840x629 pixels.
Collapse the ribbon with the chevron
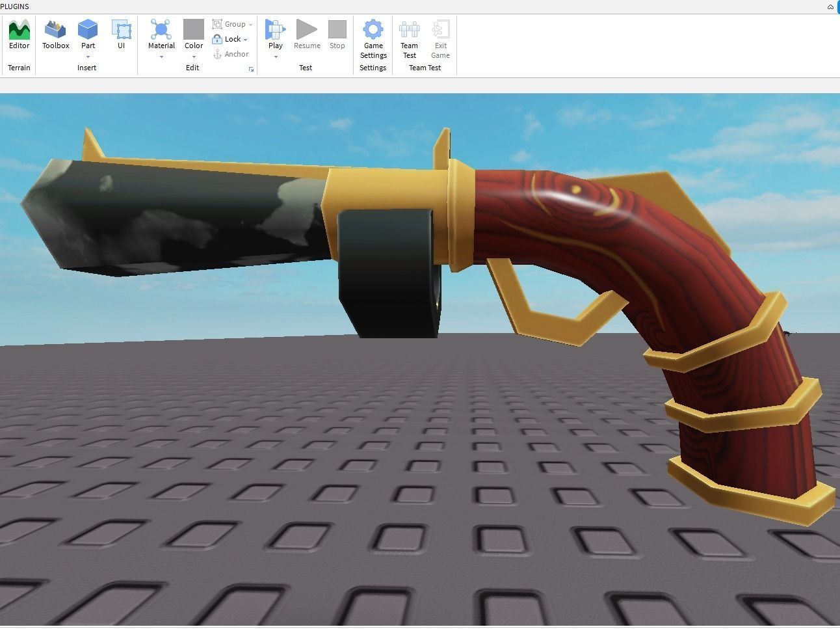point(830,7)
